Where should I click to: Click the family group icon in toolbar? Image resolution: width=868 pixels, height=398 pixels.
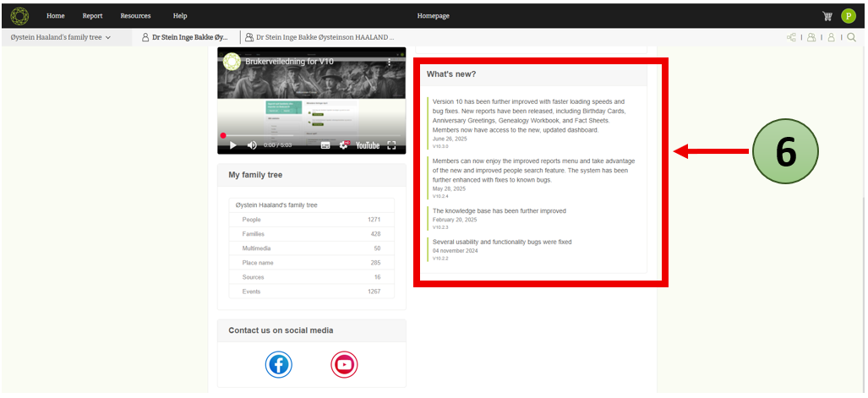click(x=811, y=37)
